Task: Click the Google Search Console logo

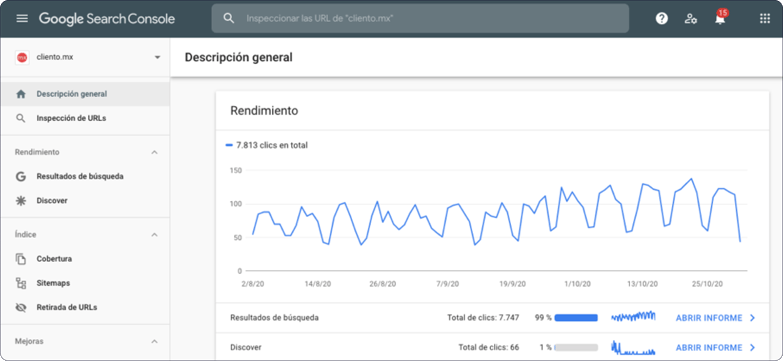Action: [x=107, y=19]
